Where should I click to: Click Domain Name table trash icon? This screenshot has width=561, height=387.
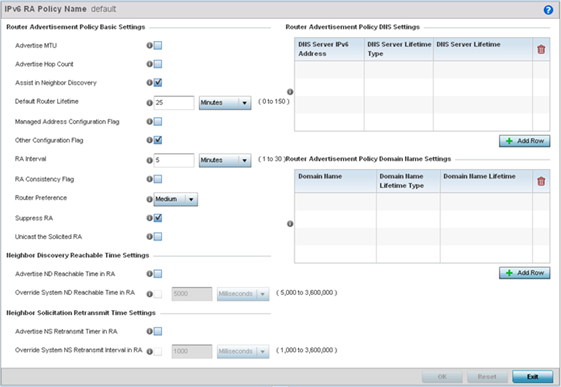point(541,181)
